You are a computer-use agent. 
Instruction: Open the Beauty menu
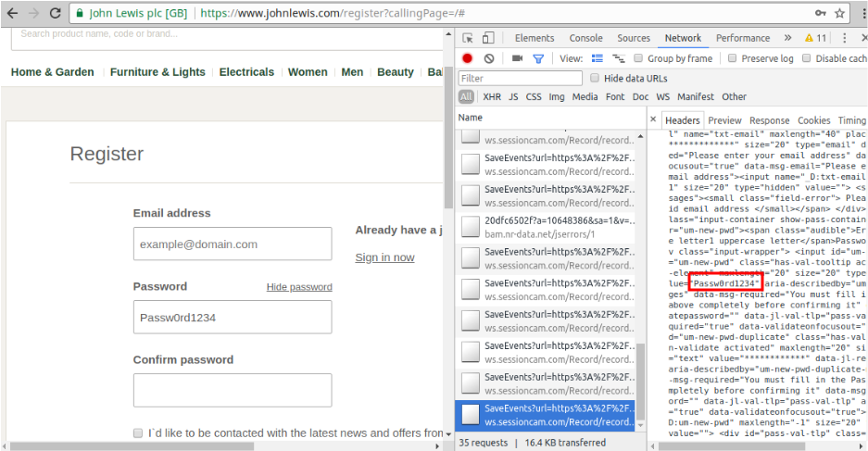[396, 72]
